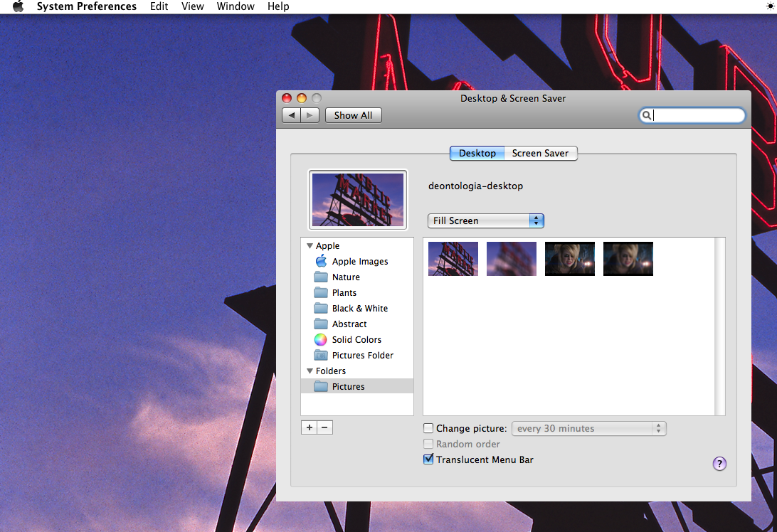
Task: Disable Translucent Menu Bar checkbox
Action: tap(428, 459)
